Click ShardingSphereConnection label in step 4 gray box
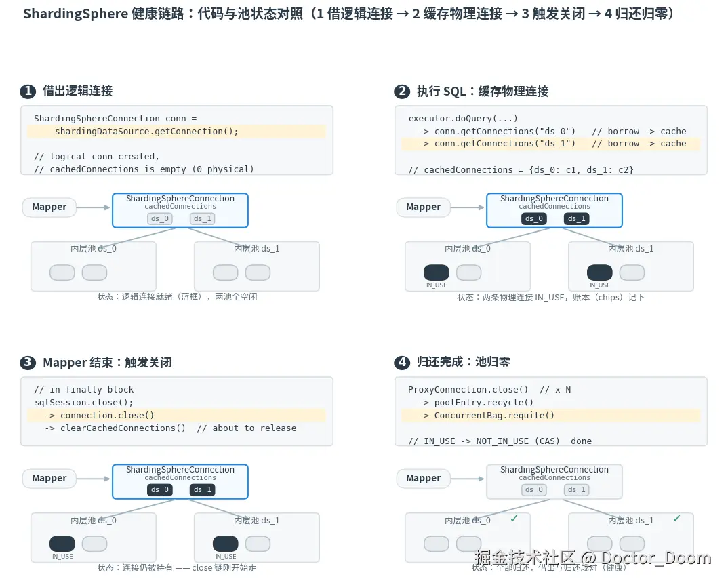Viewport: 728px width, 583px height. [554, 469]
